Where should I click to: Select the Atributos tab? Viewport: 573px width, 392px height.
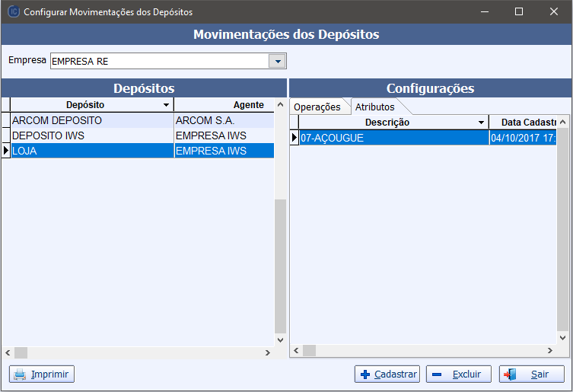point(375,107)
